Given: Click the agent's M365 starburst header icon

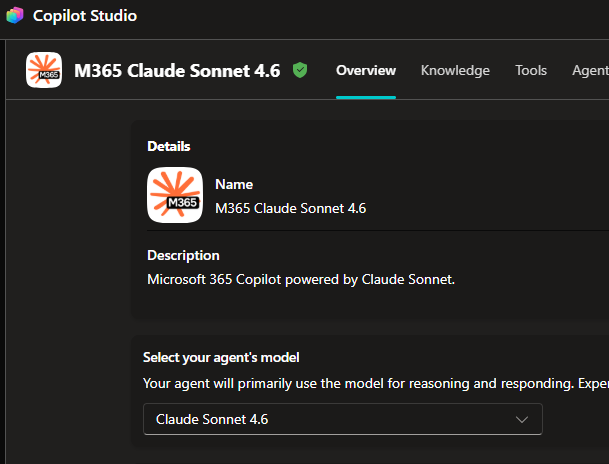Looking at the screenshot, I should point(44,70).
